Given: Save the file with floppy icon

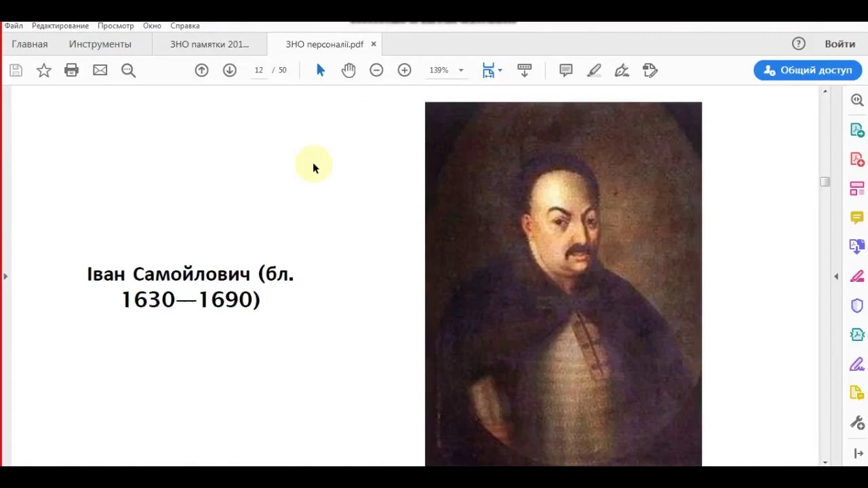Looking at the screenshot, I should pyautogui.click(x=16, y=70).
